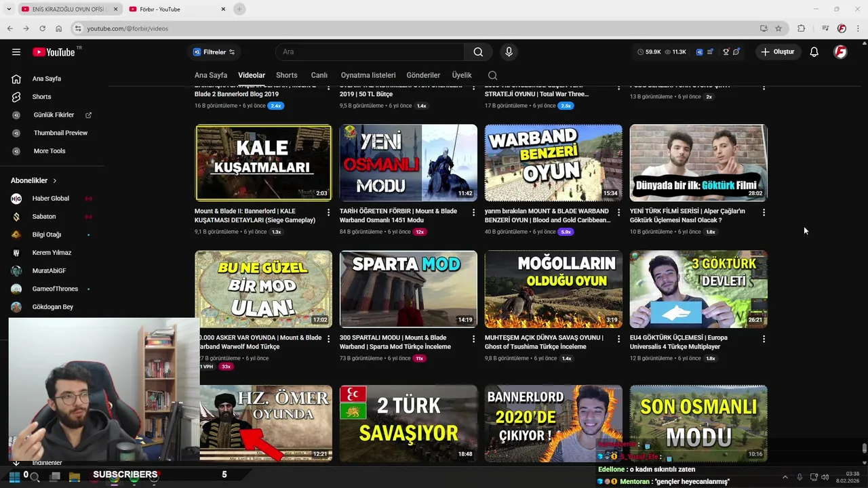Open Günlük Fikirler in sidebar

[x=52, y=115]
